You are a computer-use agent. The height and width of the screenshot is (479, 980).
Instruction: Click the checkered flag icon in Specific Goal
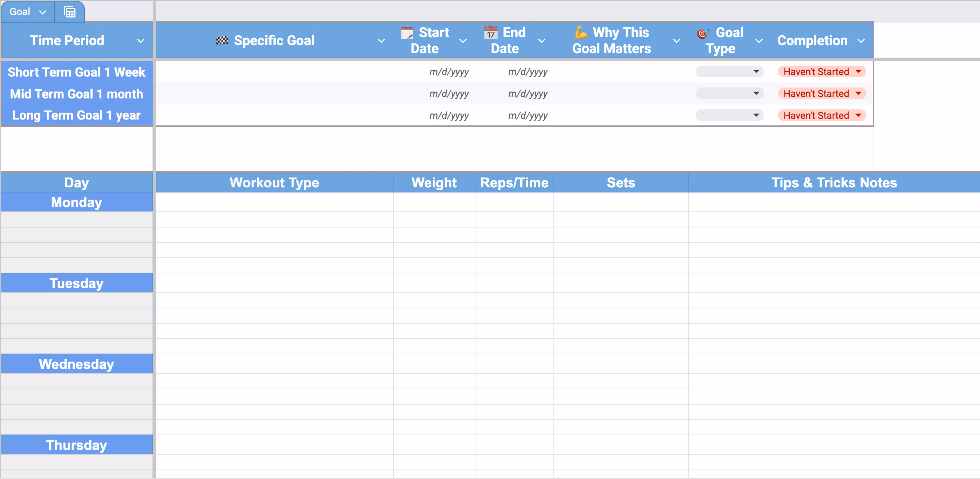[x=222, y=40]
